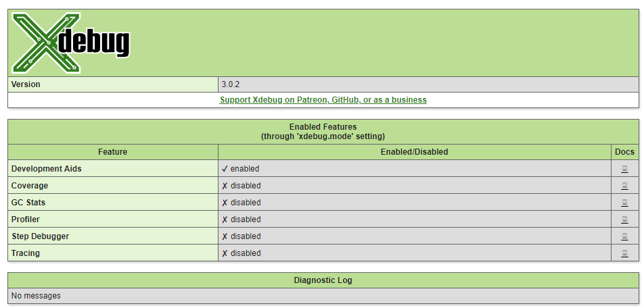Image resolution: width=644 pixels, height=308 pixels.
Task: Click the No messages log text
Action: pyautogui.click(x=36, y=296)
